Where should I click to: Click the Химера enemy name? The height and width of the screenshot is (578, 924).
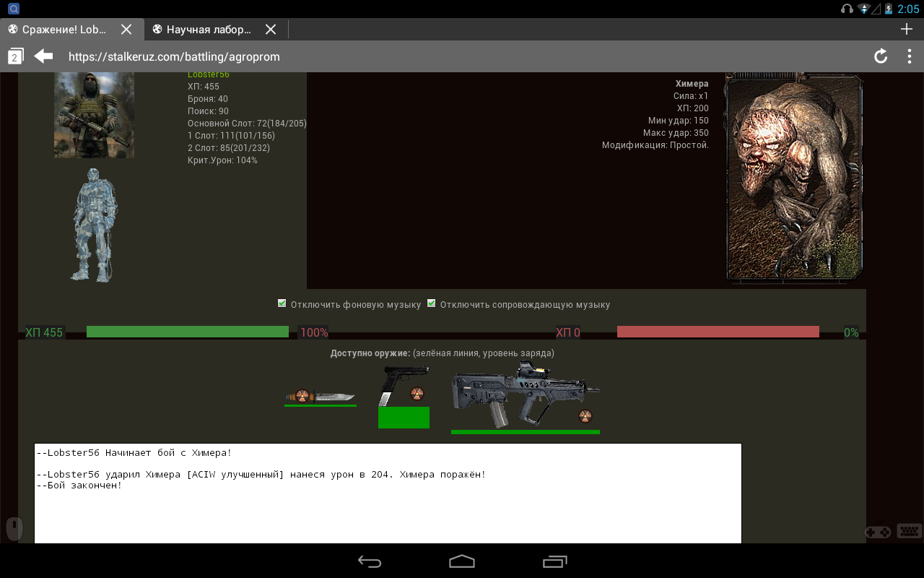[x=692, y=84]
